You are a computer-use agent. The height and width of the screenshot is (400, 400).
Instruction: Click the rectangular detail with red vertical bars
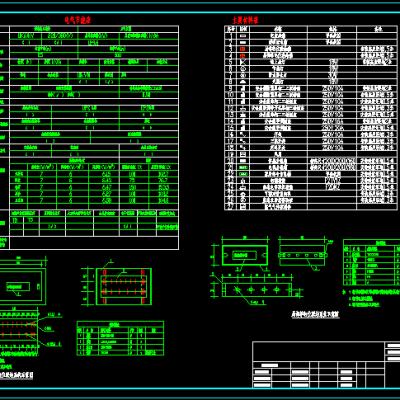[124, 286]
